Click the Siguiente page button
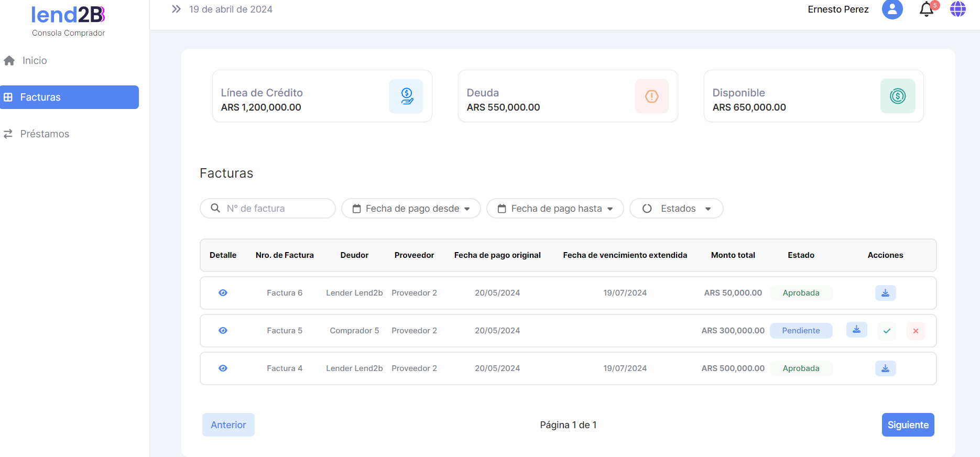 pos(908,425)
